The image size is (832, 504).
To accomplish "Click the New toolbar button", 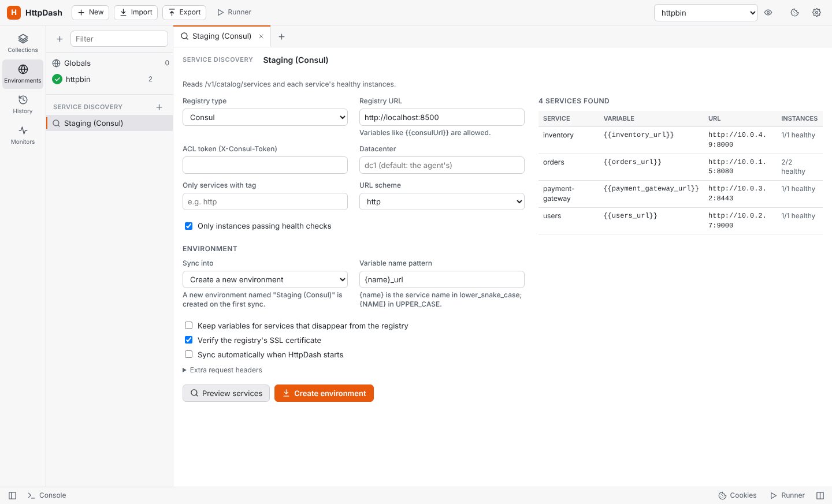I will (91, 12).
